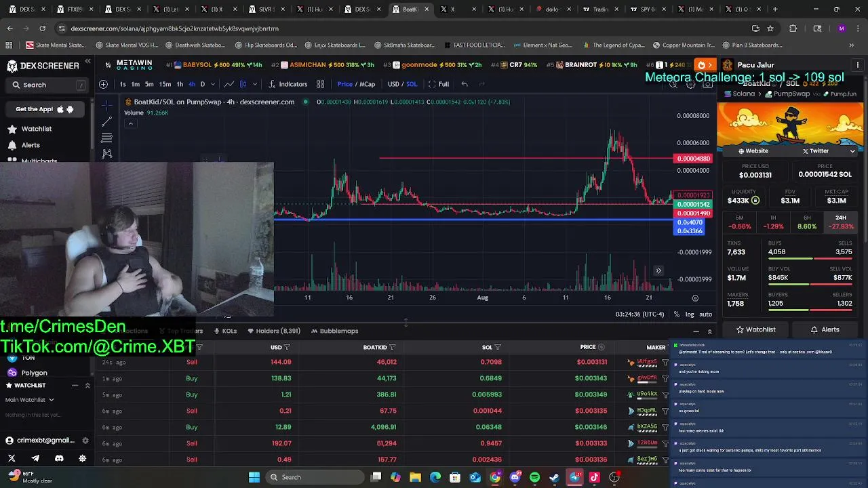Image resolution: width=868 pixels, height=488 pixels.
Task: Minimize the transactions panel
Action: [696, 331]
